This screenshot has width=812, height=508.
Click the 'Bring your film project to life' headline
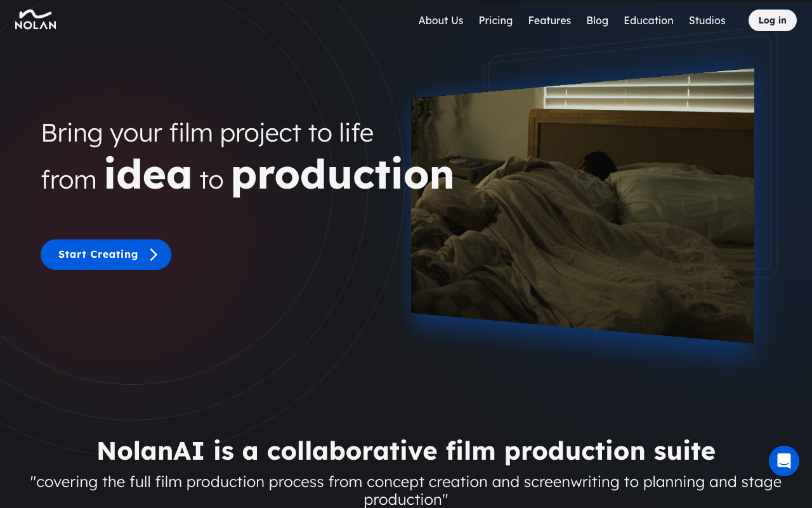click(207, 133)
